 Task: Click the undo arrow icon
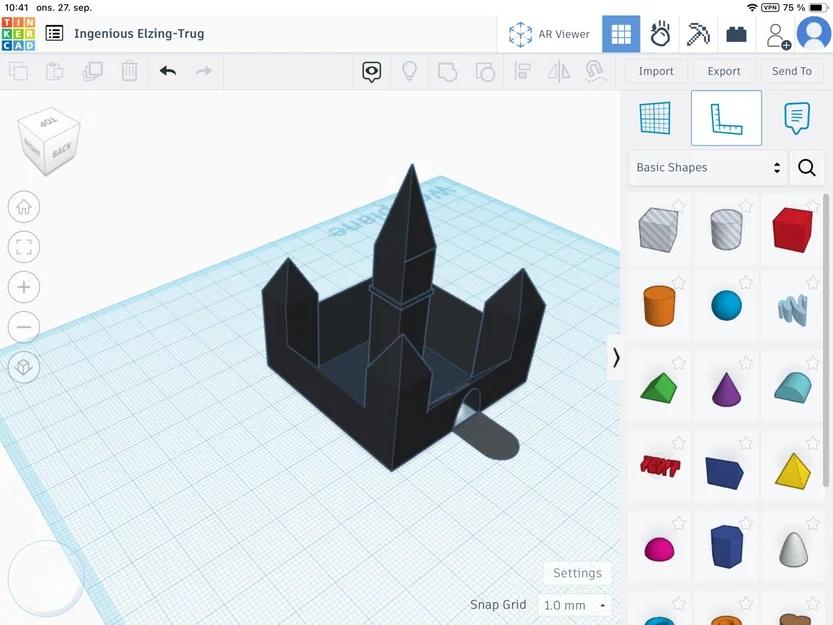tap(168, 71)
